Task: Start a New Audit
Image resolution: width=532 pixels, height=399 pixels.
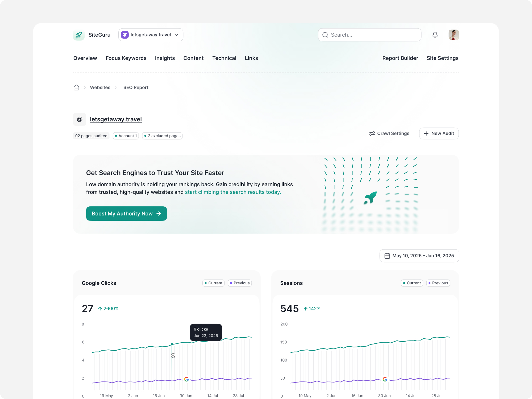Action: [x=439, y=134]
